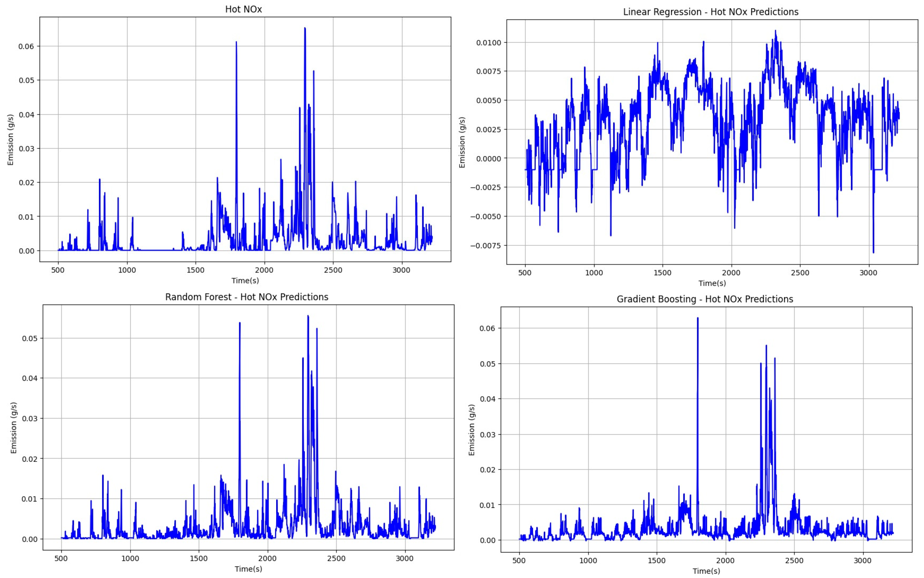Click the Time(s) label under Hot NOx plot
The image size is (924, 578).
[245, 281]
